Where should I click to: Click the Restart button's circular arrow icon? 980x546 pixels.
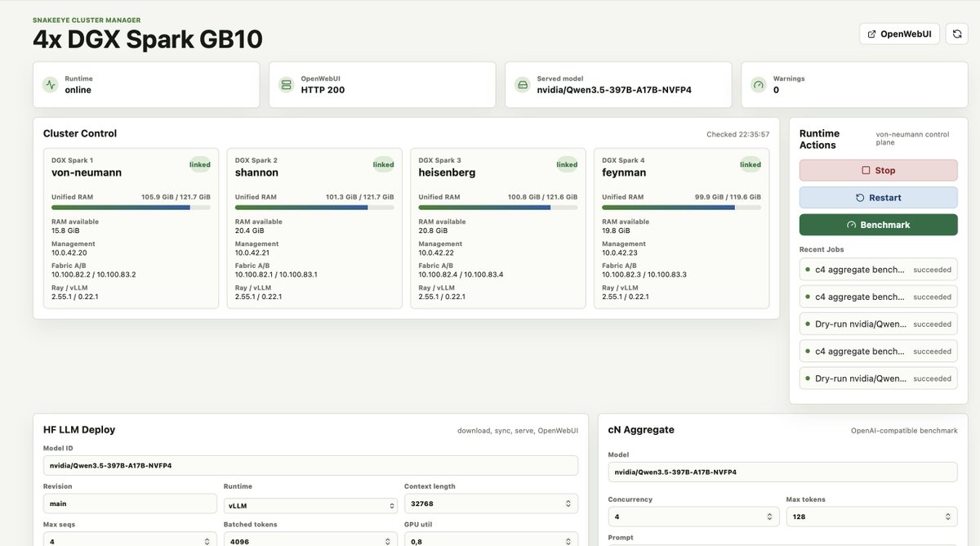pyautogui.click(x=860, y=198)
